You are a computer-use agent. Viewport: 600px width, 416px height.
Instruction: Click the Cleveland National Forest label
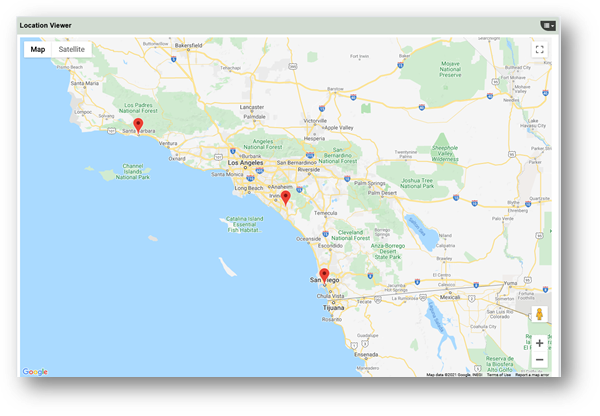point(351,235)
